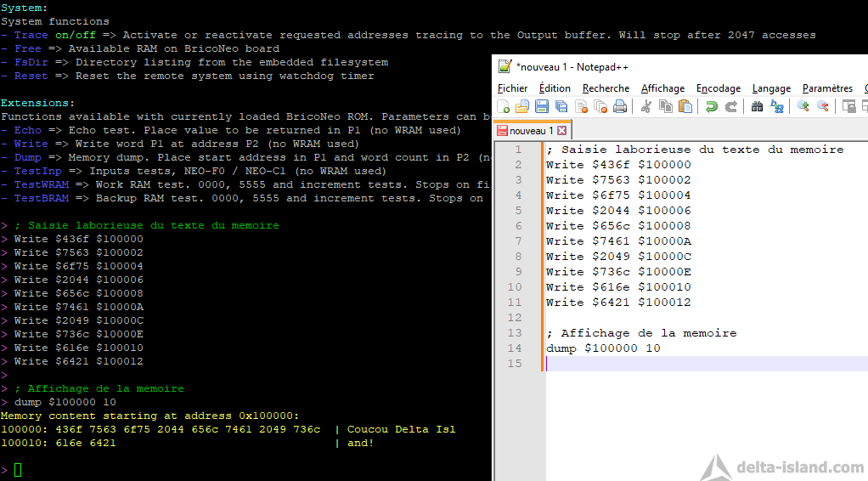Open the Langage menu
Screen dimensions: 868x481
point(771,88)
